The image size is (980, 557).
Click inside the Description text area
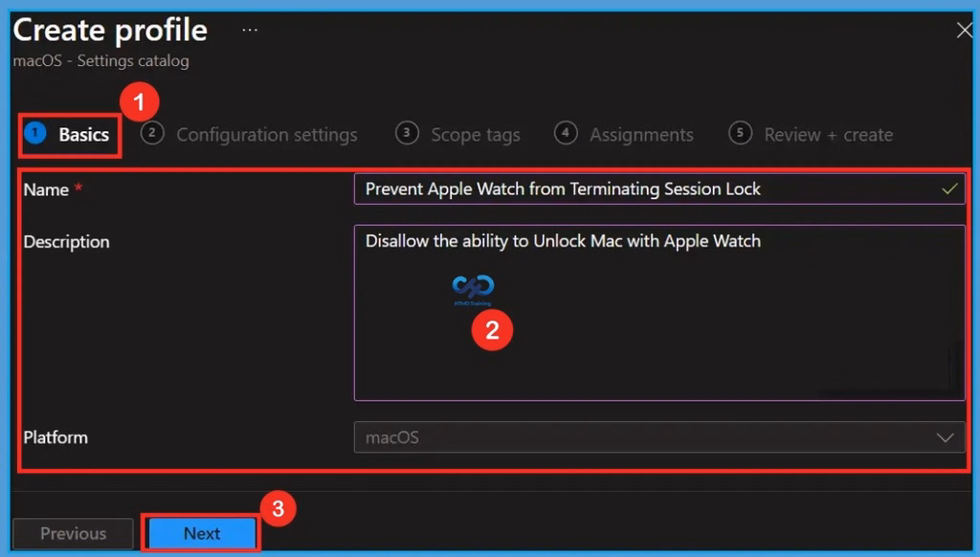(x=659, y=313)
